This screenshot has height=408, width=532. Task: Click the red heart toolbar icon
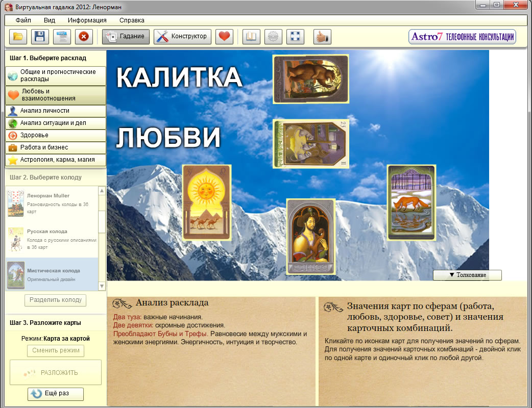[224, 37]
